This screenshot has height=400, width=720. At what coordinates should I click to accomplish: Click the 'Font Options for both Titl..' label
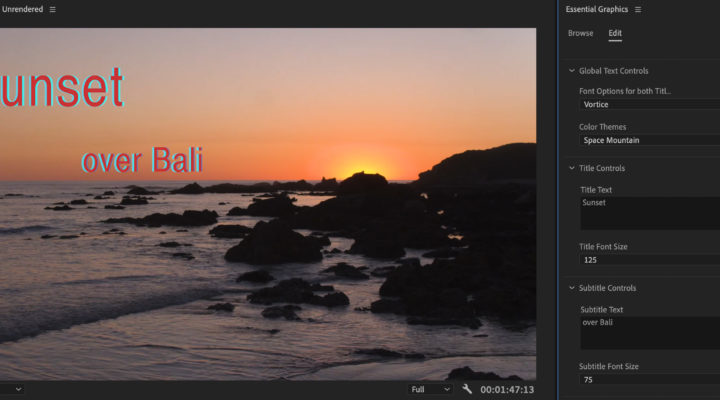[624, 91]
